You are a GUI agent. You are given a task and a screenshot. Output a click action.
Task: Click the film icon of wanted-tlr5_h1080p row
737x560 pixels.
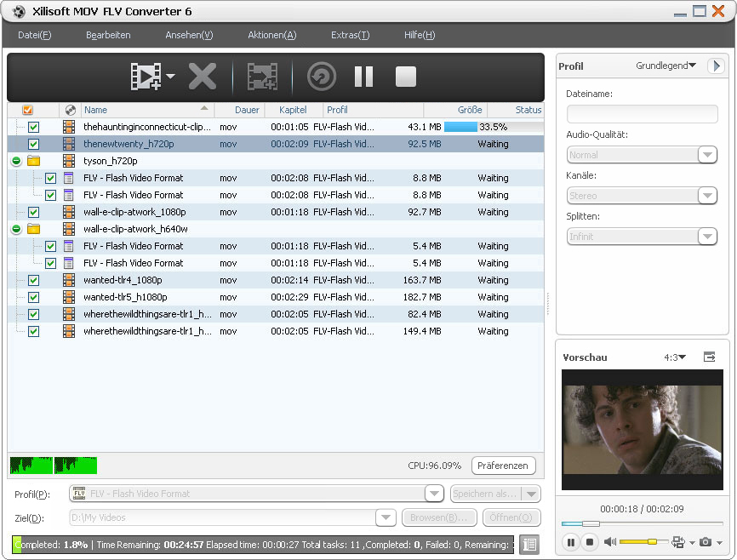[69, 297]
